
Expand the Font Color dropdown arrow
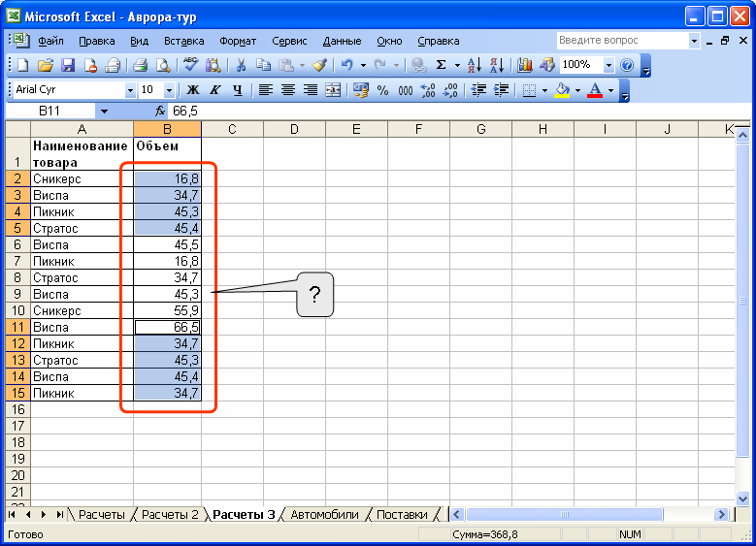coord(610,90)
